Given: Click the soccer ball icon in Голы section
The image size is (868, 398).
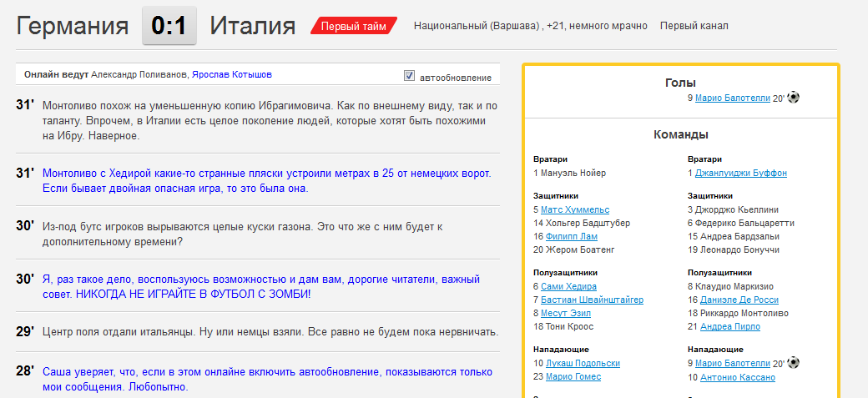Looking at the screenshot, I should [x=793, y=98].
